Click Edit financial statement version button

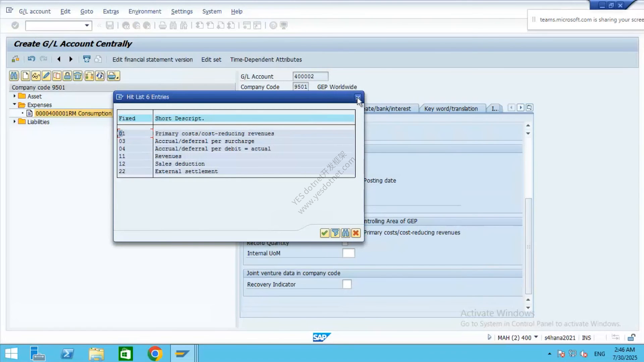(153, 60)
